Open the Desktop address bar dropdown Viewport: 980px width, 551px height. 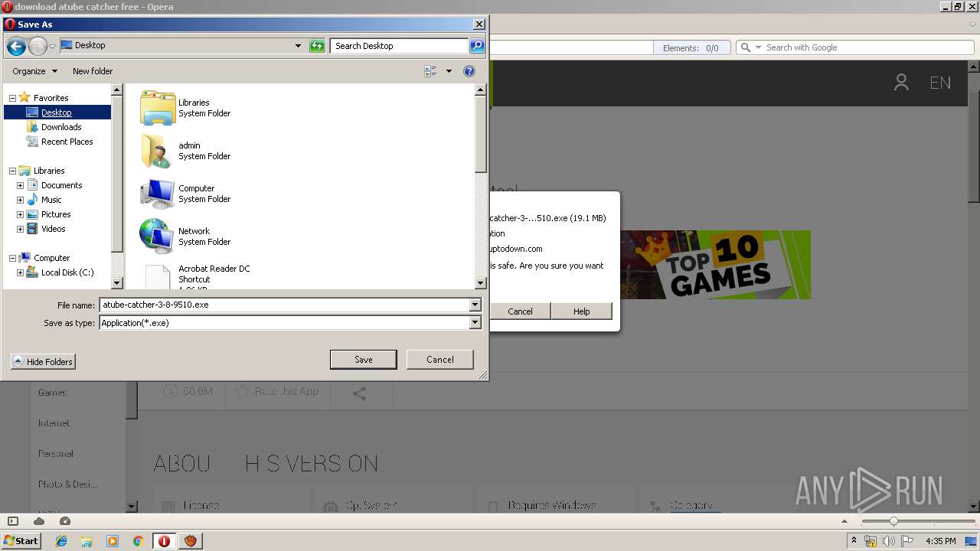click(298, 46)
